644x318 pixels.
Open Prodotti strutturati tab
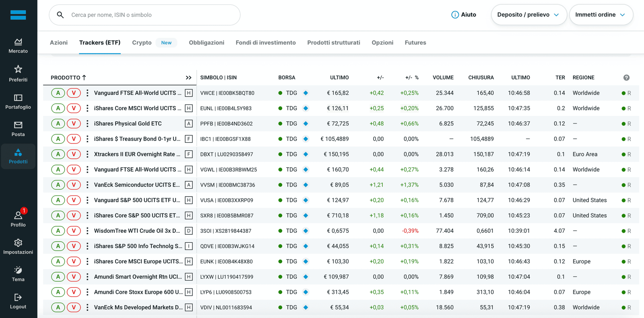[x=334, y=43]
